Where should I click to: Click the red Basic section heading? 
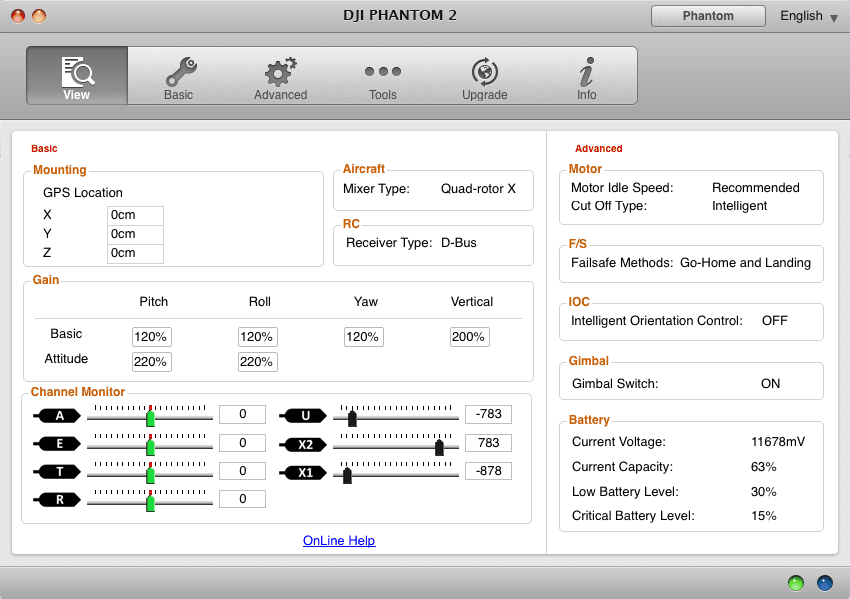[44, 149]
